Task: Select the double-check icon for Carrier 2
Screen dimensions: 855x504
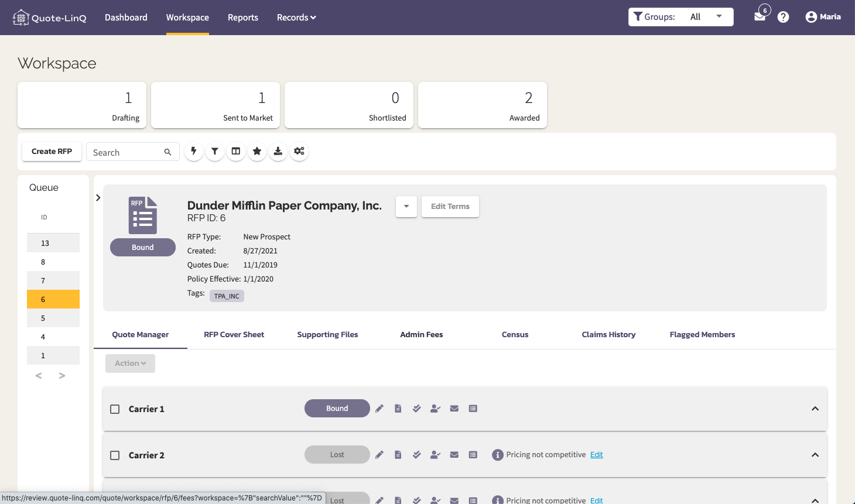Action: 416,454
